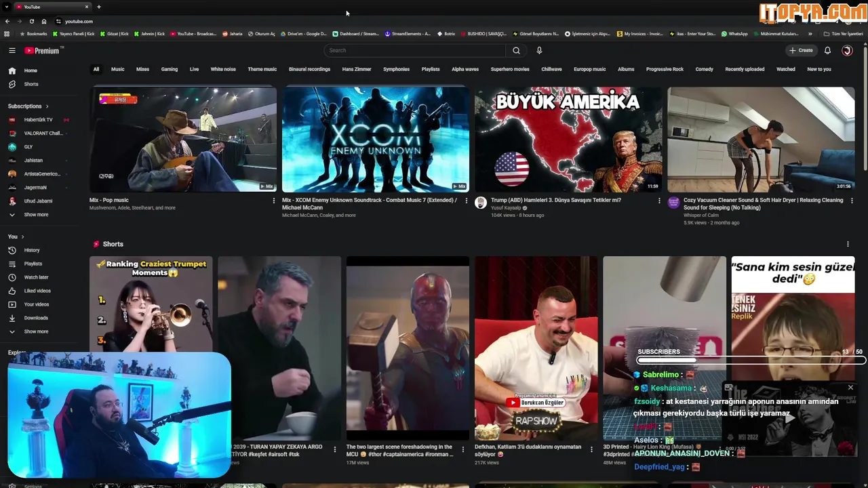Image resolution: width=868 pixels, height=488 pixels.
Task: Select the Hans Zimmer filter chip
Action: [357, 69]
